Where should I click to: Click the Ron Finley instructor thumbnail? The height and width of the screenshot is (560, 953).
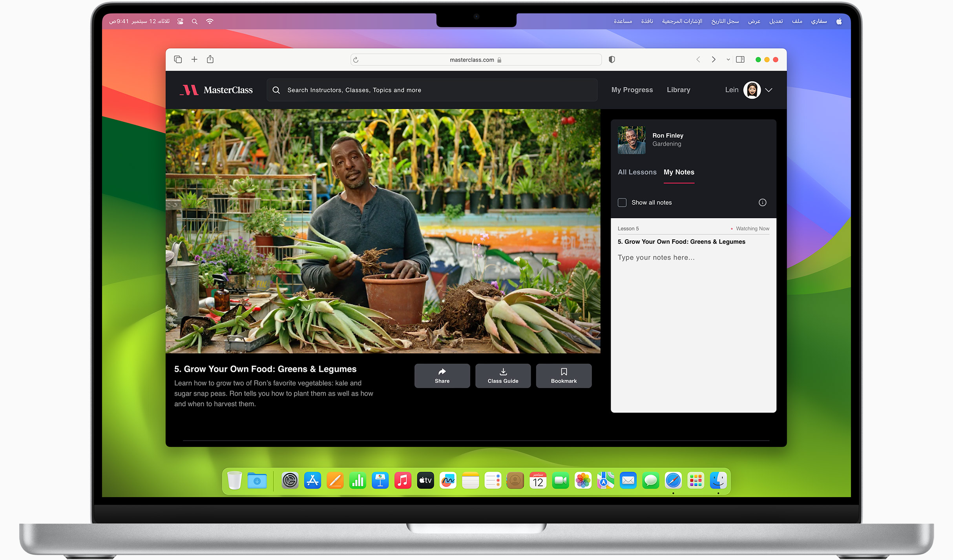point(631,140)
